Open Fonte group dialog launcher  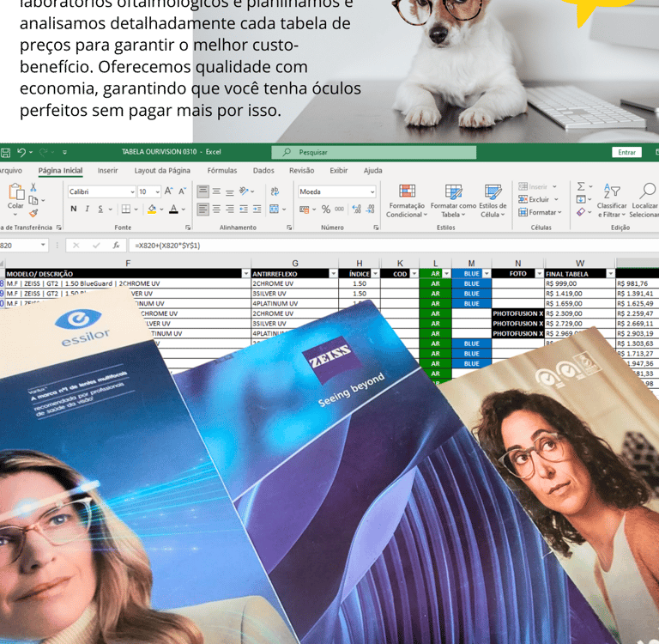point(188,228)
